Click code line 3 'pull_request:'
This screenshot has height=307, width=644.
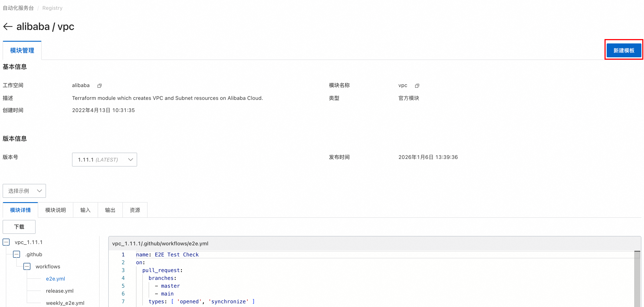point(163,270)
